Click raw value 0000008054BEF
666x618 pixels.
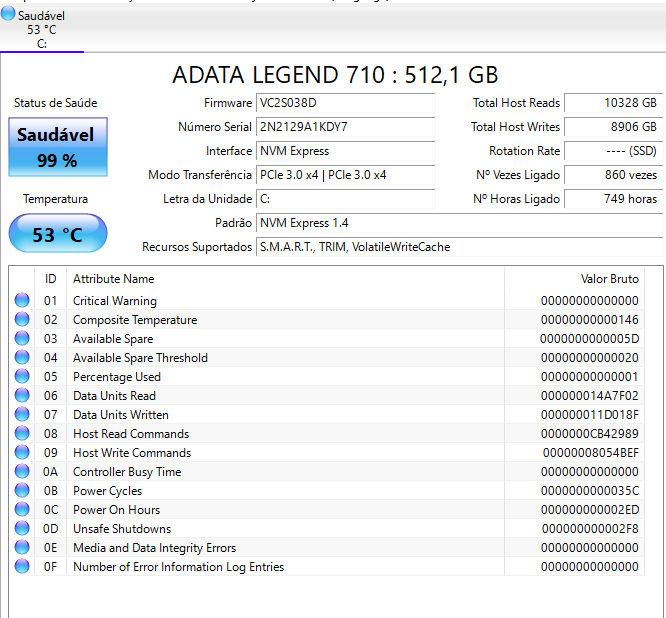(x=591, y=453)
